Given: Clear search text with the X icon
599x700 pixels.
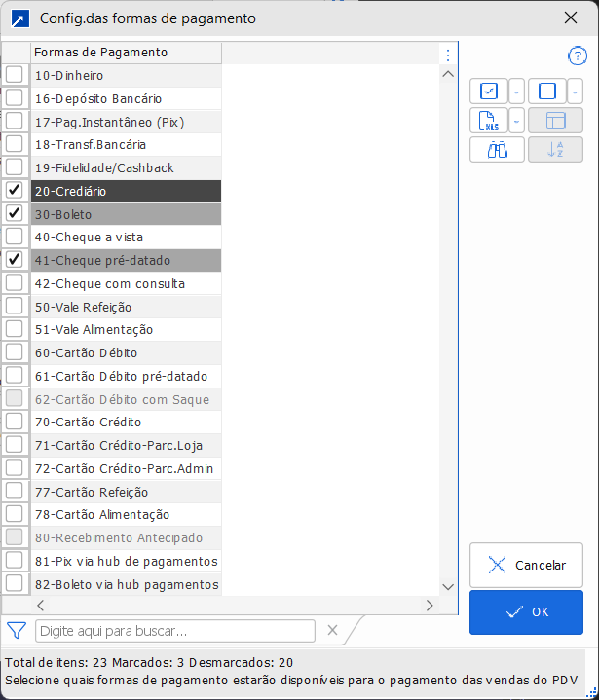Looking at the screenshot, I should coord(332,630).
